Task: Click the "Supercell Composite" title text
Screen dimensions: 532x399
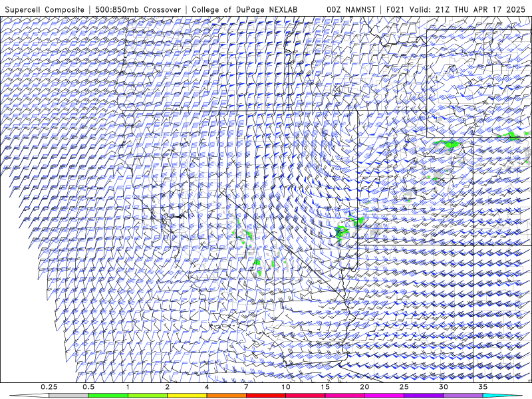Action: 45,10
